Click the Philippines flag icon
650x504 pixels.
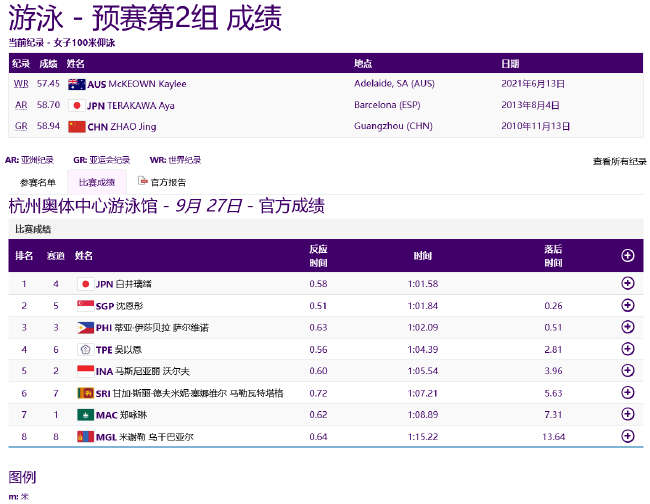tap(85, 328)
